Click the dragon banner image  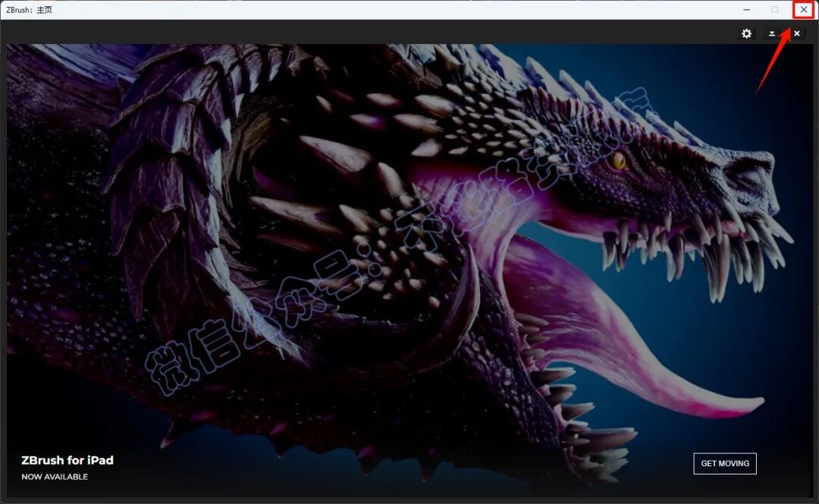click(x=409, y=271)
